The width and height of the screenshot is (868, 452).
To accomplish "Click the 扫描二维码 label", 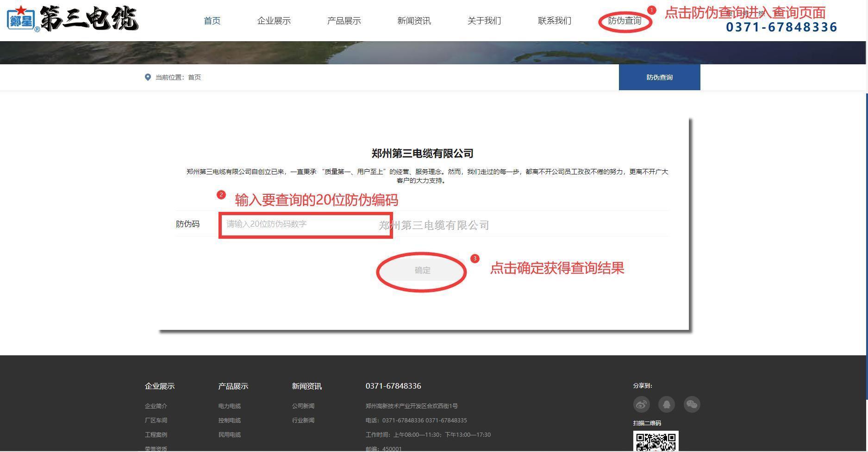I will 647,423.
